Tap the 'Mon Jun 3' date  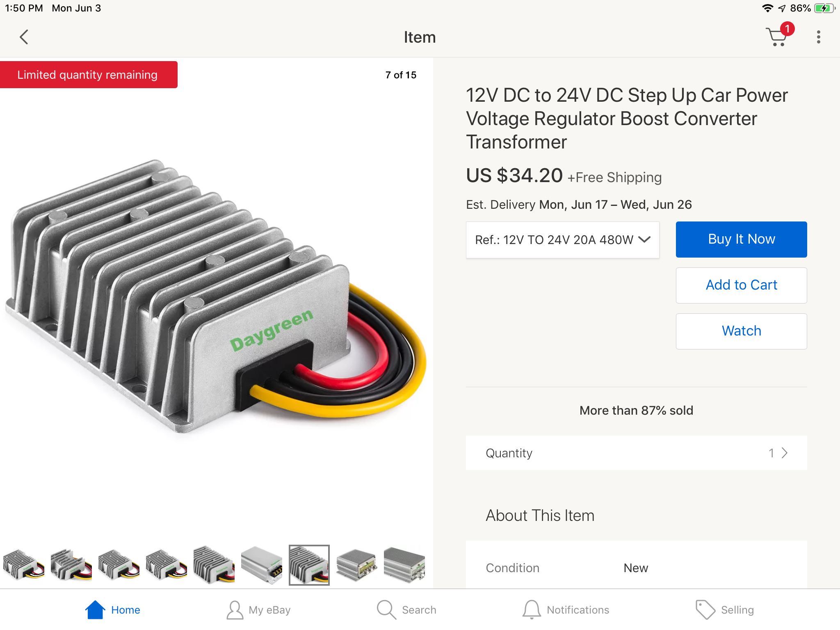click(76, 8)
